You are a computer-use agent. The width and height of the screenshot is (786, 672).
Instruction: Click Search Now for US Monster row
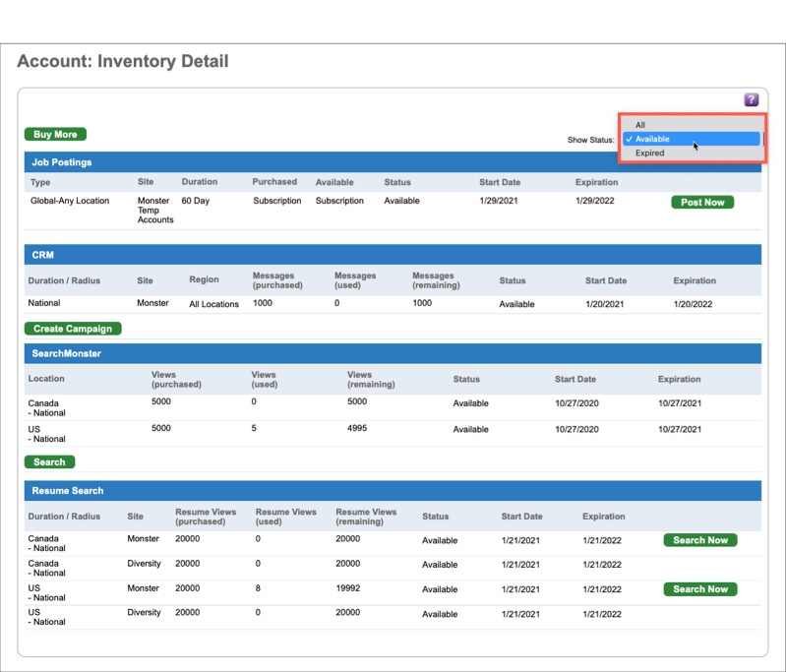(700, 589)
